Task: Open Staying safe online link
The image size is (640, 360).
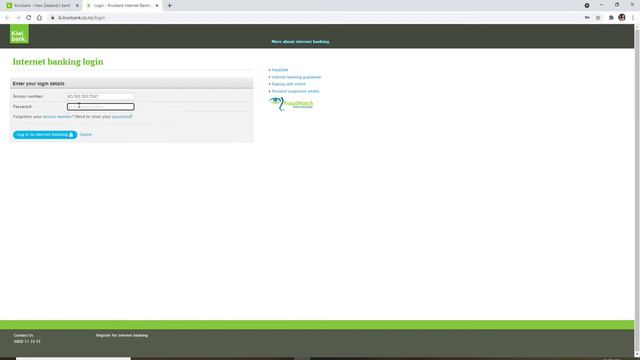Action: [x=289, y=84]
